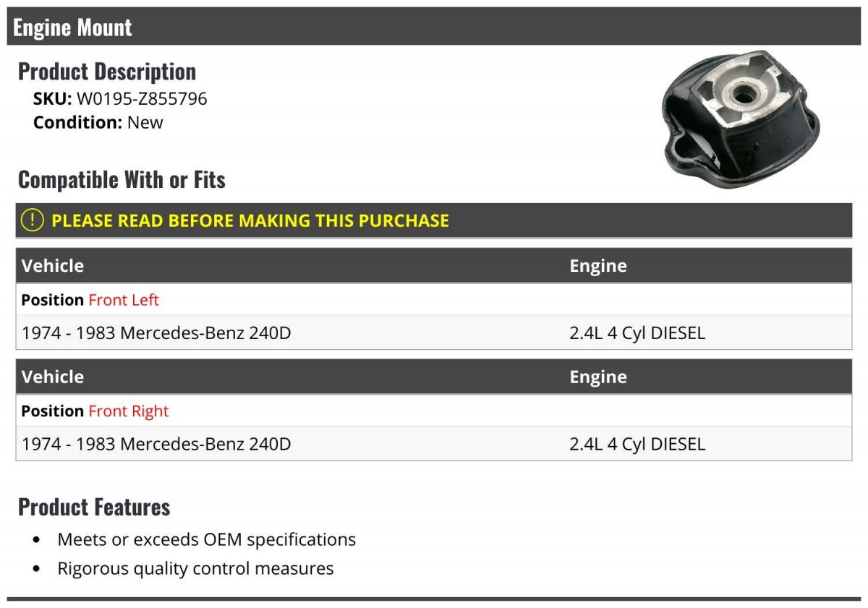The image size is (868, 608).
Task: Click the Compatible With or Fits heading
Action: (x=122, y=179)
